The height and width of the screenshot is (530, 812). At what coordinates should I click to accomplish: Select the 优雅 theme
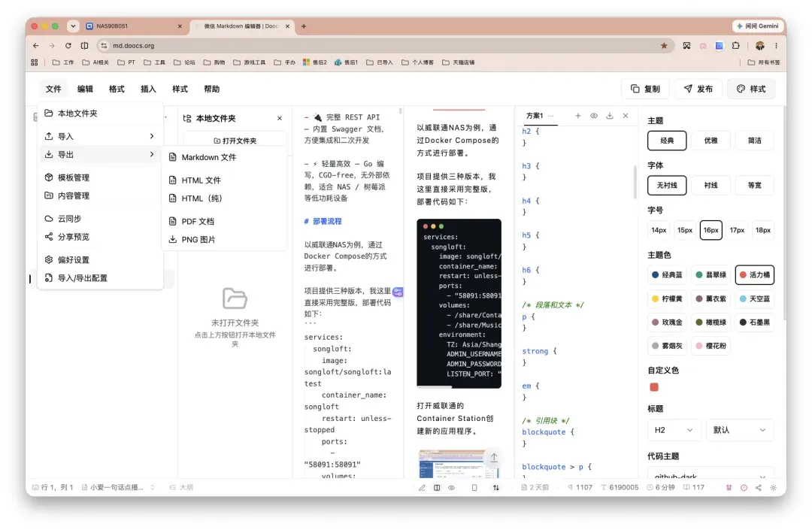point(711,141)
